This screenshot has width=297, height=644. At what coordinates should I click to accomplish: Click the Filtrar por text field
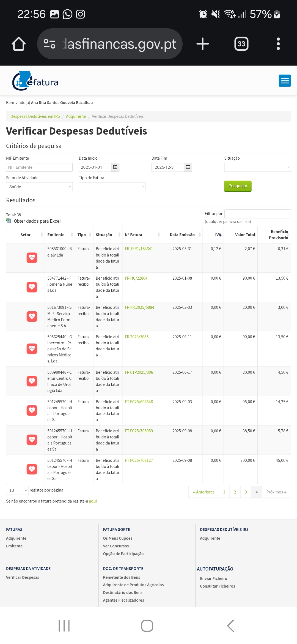pyautogui.click(x=258, y=214)
